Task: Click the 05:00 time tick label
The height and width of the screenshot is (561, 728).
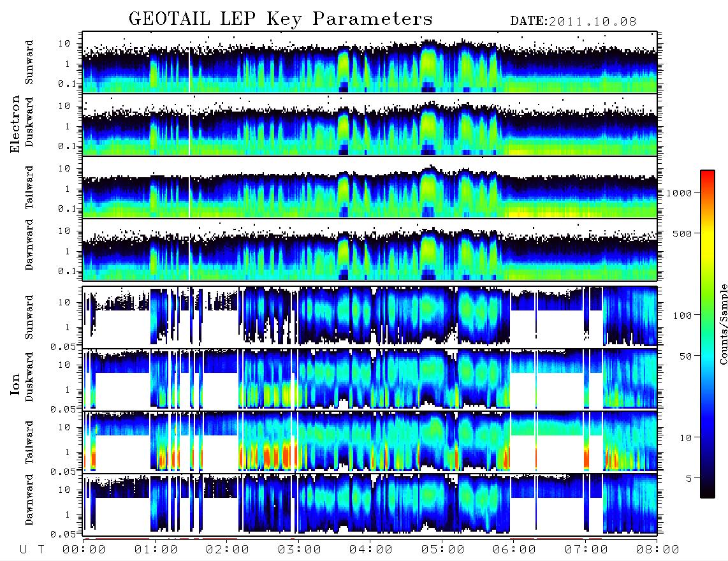Action: (x=443, y=550)
